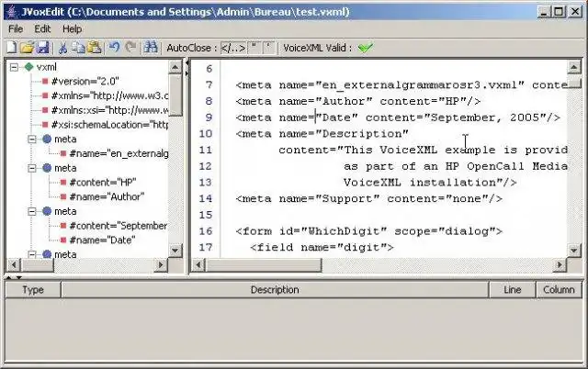The image size is (588, 369).
Task: Click line 9 Date meta text
Action: tap(398, 117)
